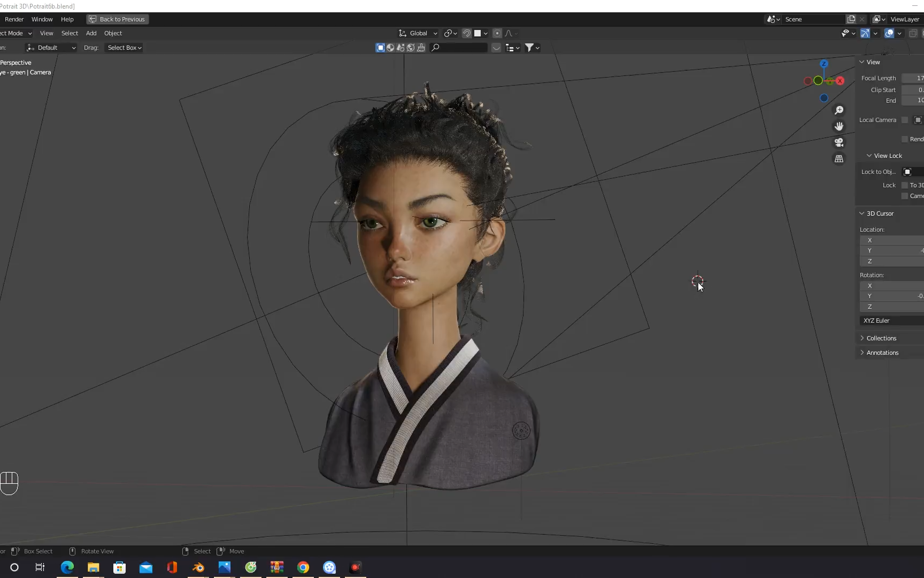Duplicate the Scene with the copy button
This screenshot has height=578, width=924.
[851, 19]
